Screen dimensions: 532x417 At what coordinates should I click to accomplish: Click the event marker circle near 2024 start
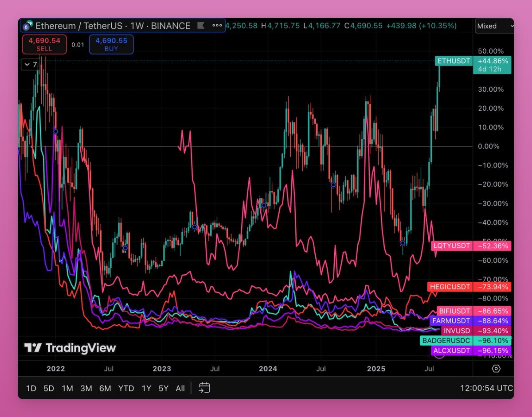[x=264, y=205]
